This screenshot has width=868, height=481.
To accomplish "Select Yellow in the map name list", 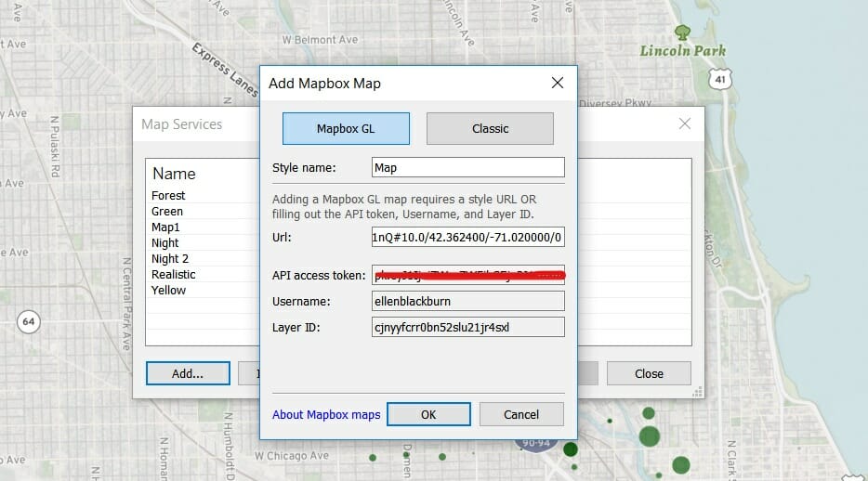I will coord(169,291).
